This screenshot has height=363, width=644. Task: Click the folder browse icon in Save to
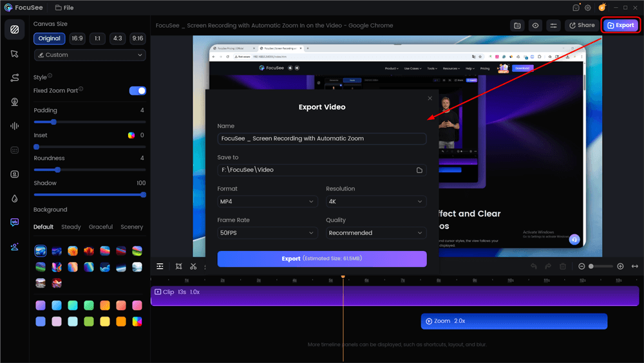[419, 170]
